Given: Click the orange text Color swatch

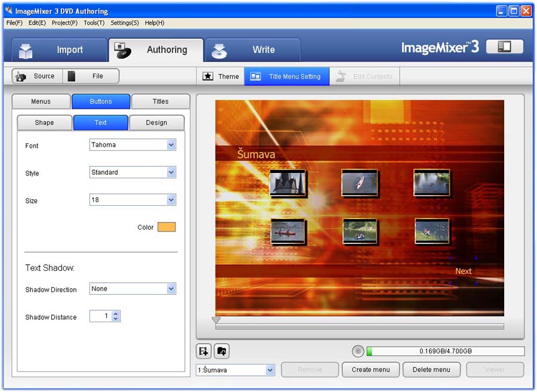Looking at the screenshot, I should [166, 227].
